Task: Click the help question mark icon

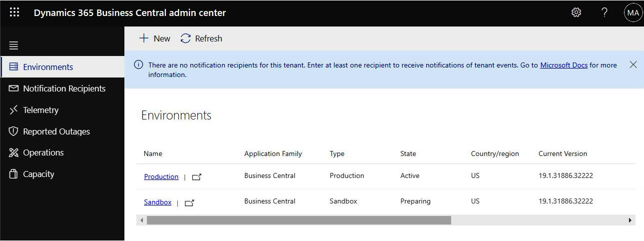Action: [605, 12]
